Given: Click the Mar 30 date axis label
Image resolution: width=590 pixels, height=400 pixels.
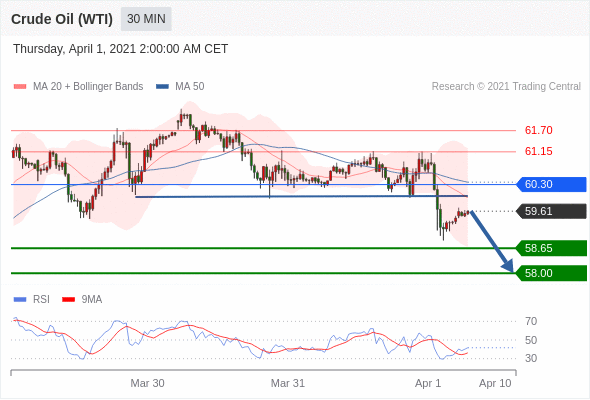Looking at the screenshot, I should pyautogui.click(x=147, y=383).
